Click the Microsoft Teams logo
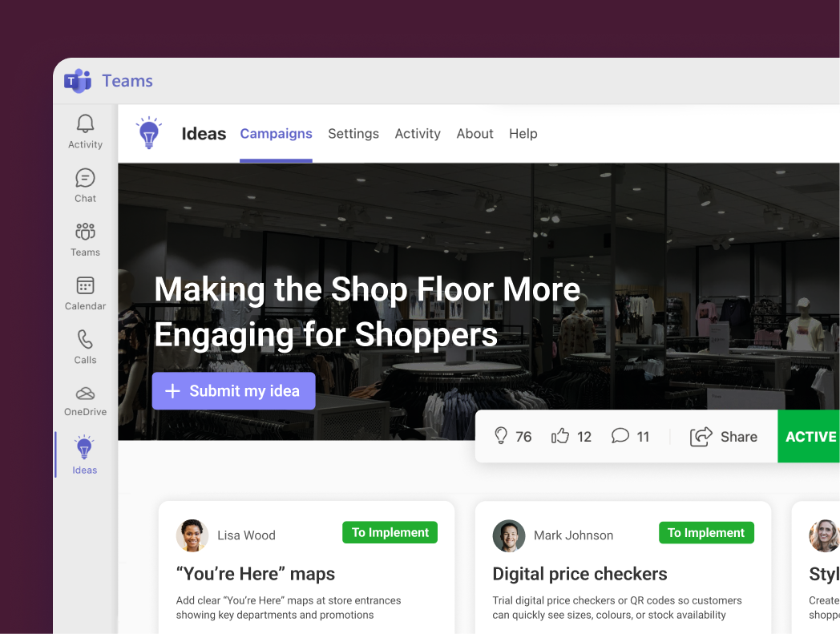Screen dimensions: 840x634 [78, 81]
